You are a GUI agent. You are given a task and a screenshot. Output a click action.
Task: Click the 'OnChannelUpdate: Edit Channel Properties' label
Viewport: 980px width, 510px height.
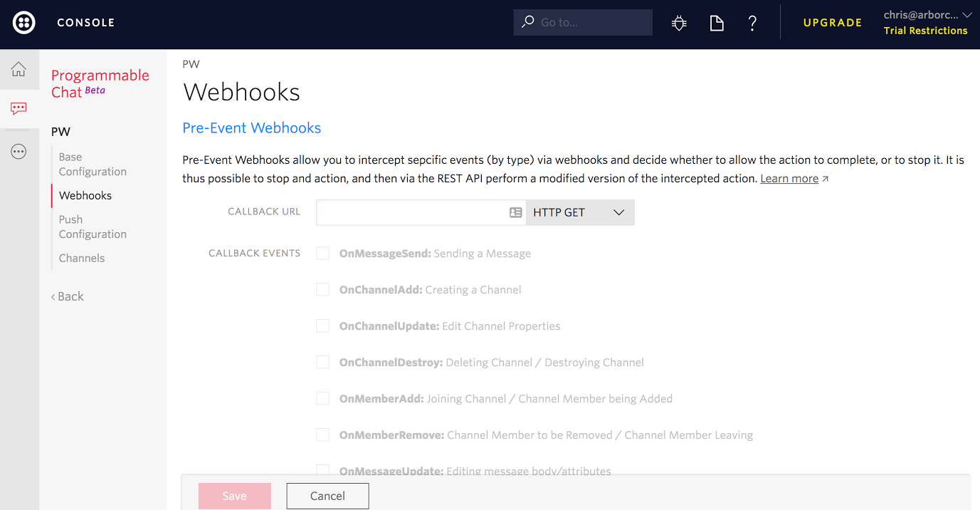coord(450,326)
